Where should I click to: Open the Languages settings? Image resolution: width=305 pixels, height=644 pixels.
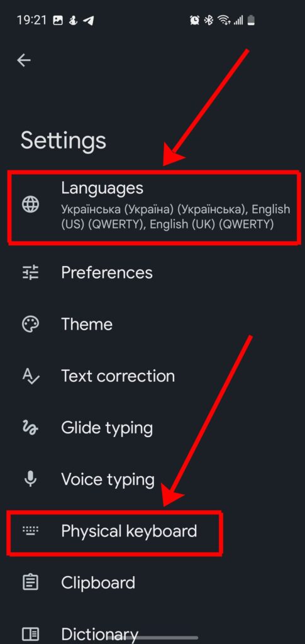(153, 208)
